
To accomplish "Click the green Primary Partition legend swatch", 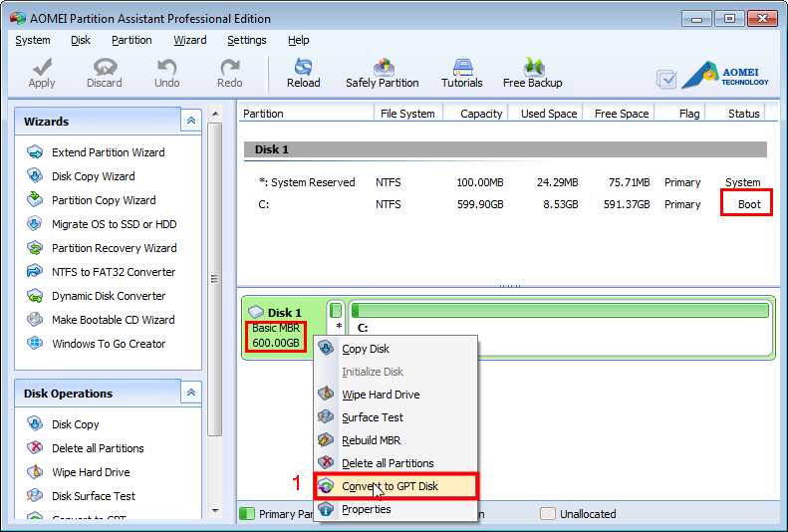I will tap(247, 514).
